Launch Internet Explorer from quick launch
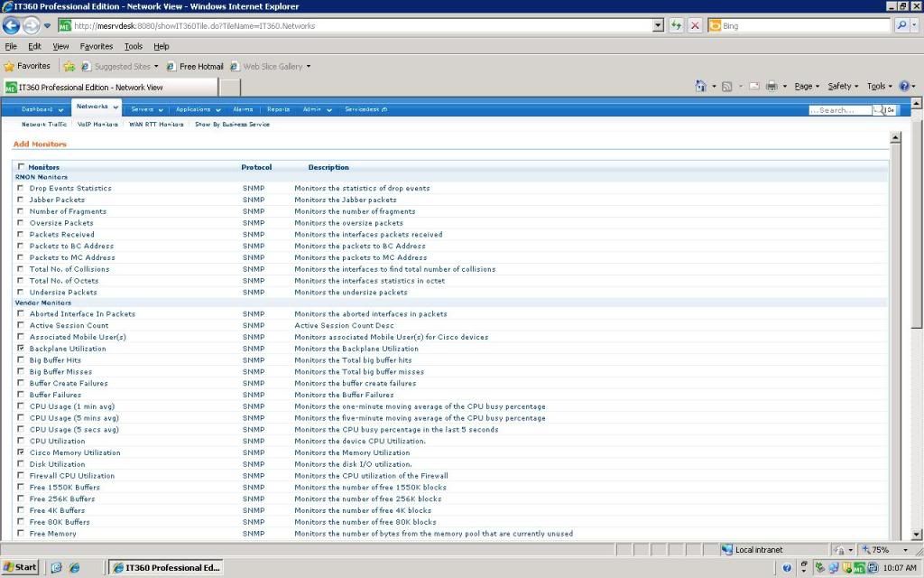This screenshot has width=924, height=578. tap(74, 567)
